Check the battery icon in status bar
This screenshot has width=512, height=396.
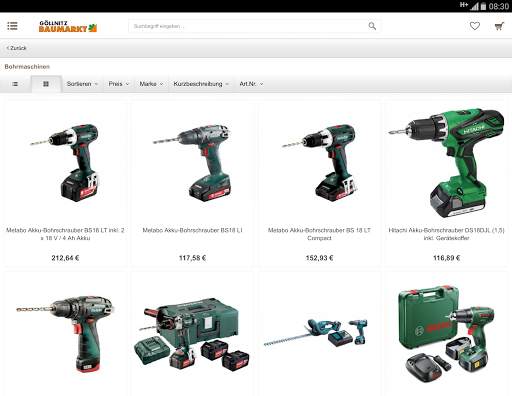[483, 6]
